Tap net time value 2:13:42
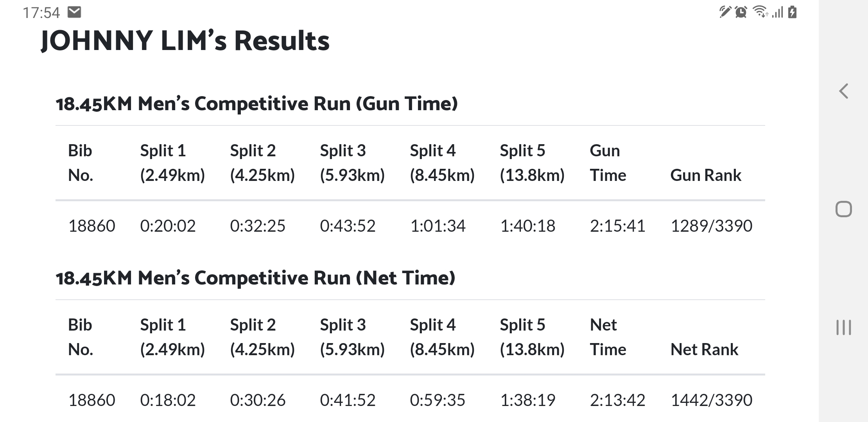 pyautogui.click(x=617, y=400)
